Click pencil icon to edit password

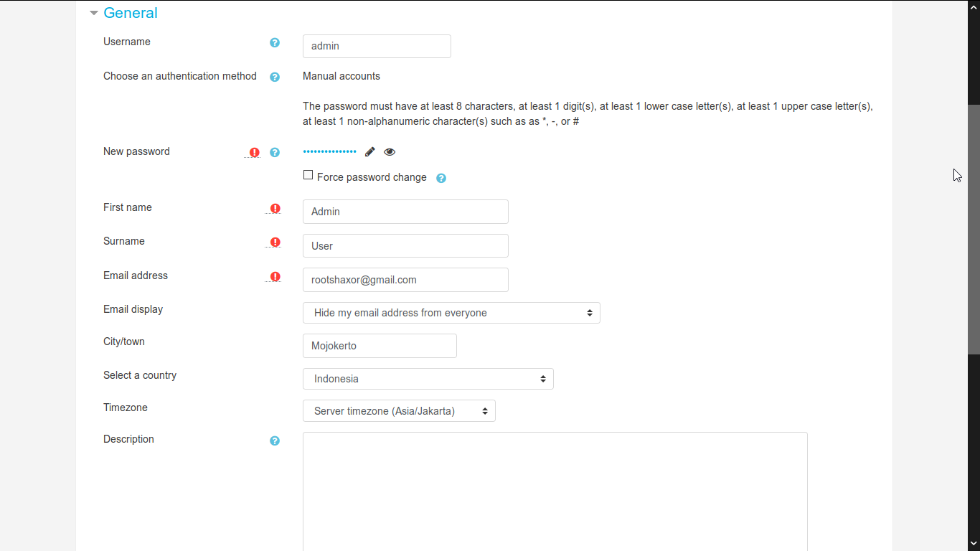pyautogui.click(x=370, y=152)
